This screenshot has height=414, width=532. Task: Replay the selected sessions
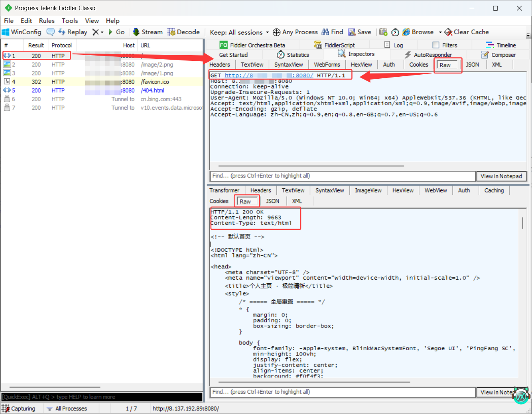click(73, 32)
